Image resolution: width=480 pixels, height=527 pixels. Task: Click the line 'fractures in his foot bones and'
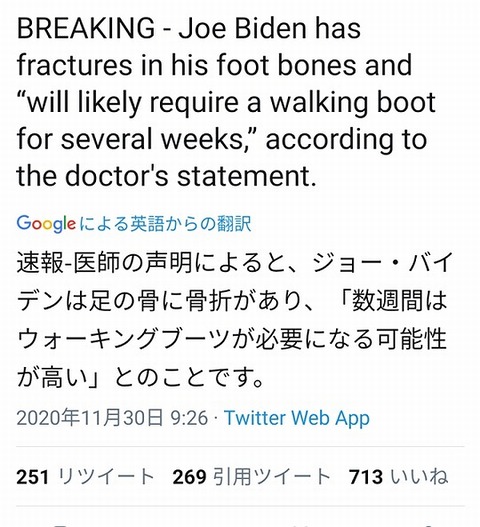[x=214, y=65]
